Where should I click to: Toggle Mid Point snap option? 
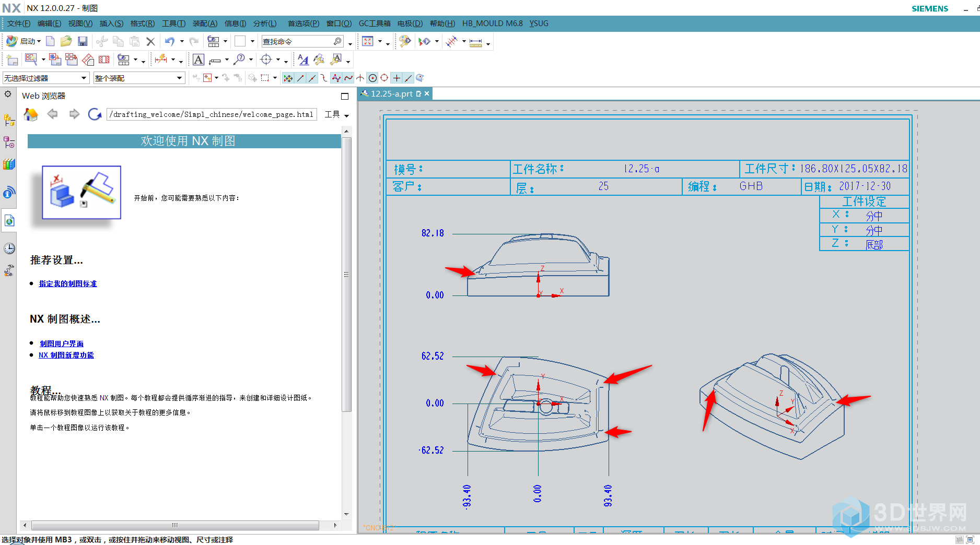pyautogui.click(x=312, y=78)
